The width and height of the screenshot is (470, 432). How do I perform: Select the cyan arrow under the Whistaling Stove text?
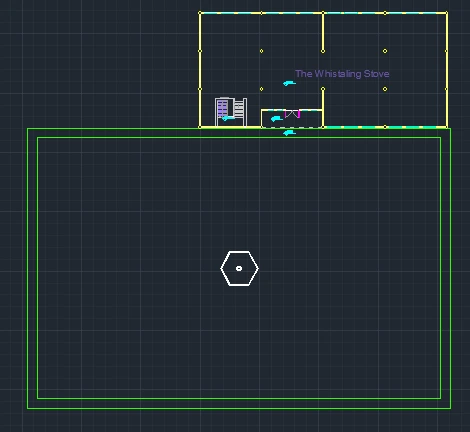click(289, 83)
